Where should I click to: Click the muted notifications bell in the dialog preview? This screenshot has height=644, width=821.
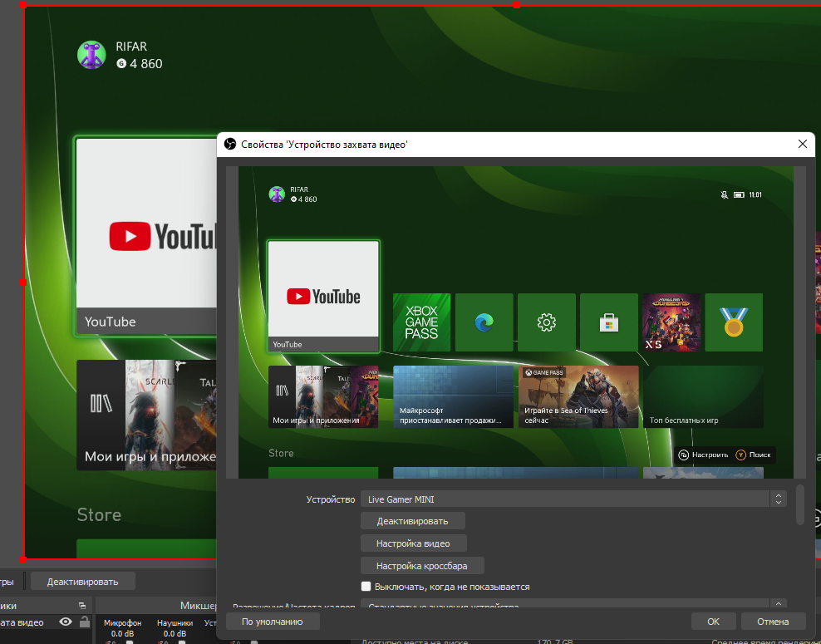(724, 194)
